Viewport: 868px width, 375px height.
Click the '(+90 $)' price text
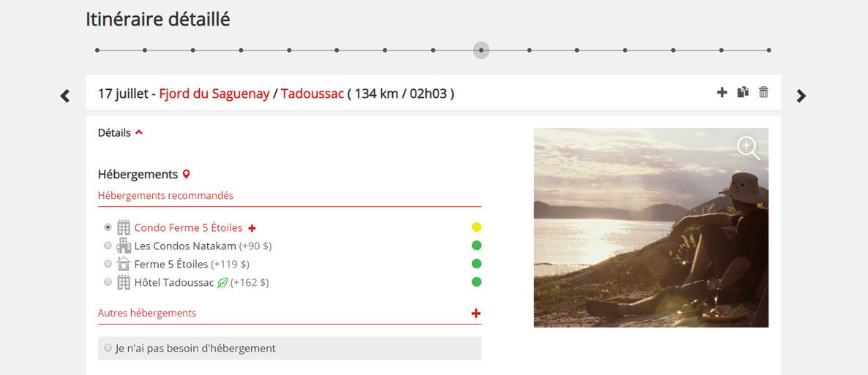click(255, 246)
